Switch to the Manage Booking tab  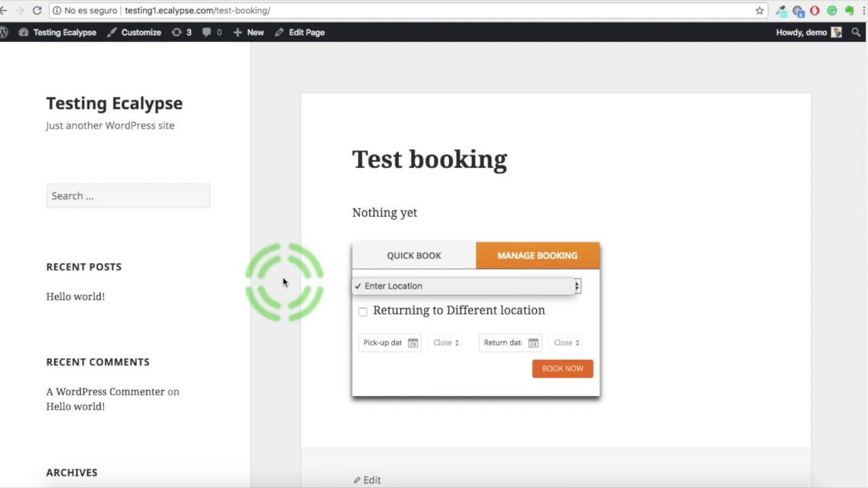tap(537, 256)
